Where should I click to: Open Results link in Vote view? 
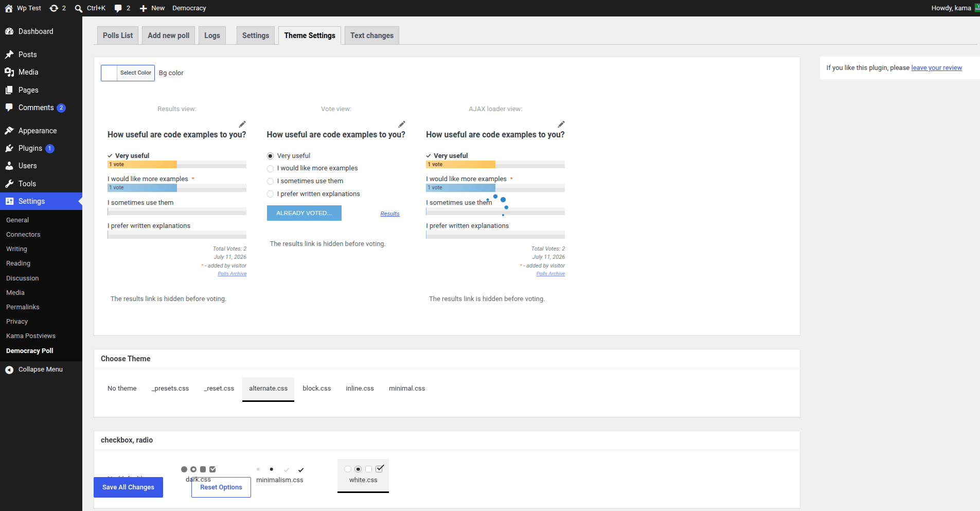click(390, 214)
